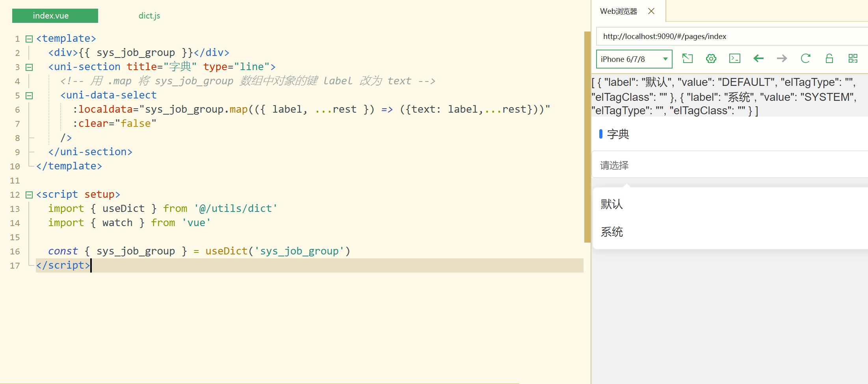Viewport: 868px width, 384px height.
Task: Go forward with the right arrow icon
Action: [782, 59]
